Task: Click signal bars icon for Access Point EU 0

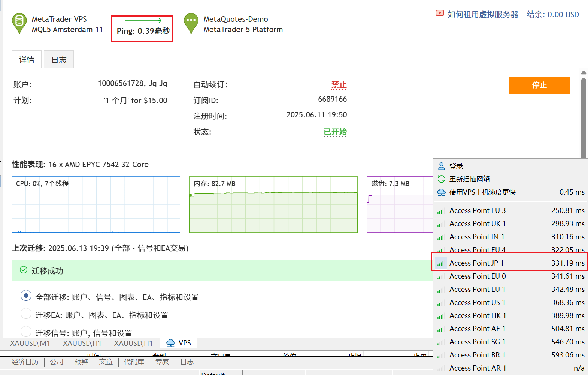Action: point(441,276)
